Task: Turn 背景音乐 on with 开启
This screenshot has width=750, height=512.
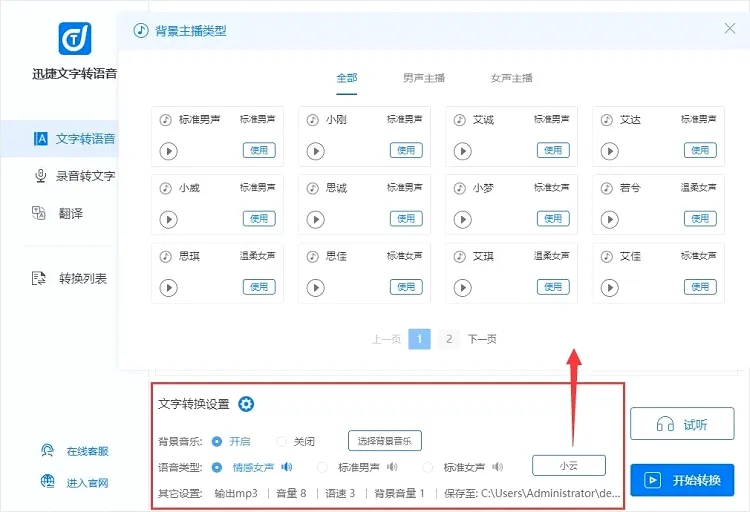Action: (x=217, y=441)
